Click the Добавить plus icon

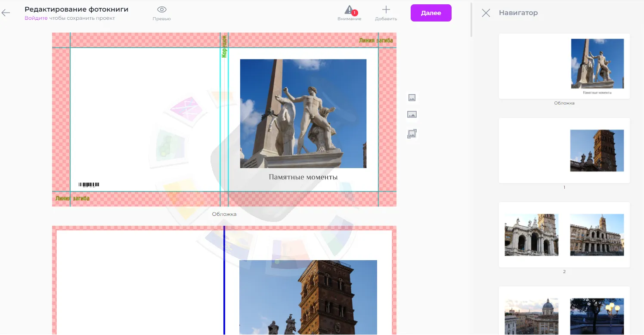point(385,9)
